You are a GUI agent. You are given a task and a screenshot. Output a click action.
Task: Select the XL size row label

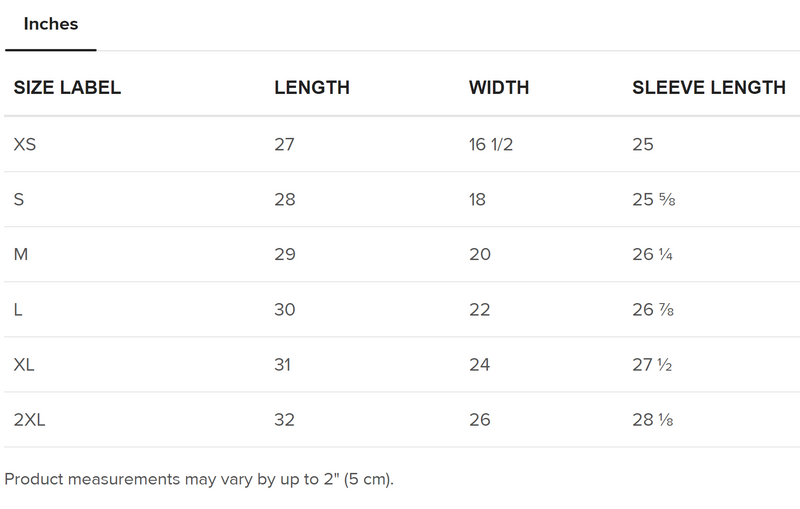25,365
